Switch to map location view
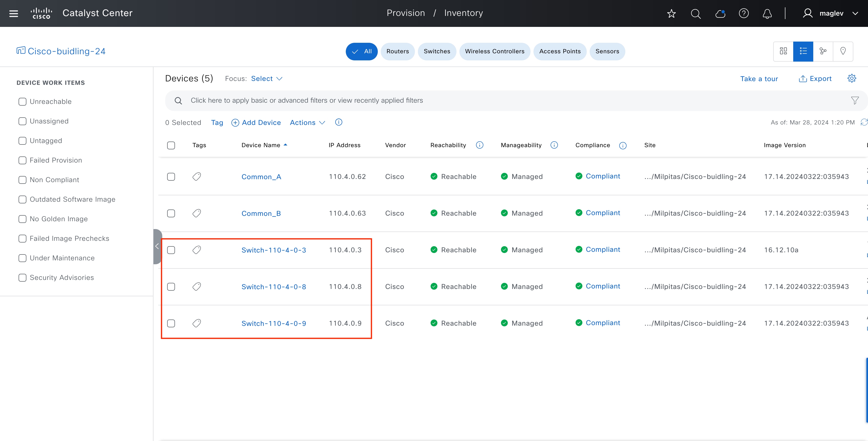 [843, 51]
